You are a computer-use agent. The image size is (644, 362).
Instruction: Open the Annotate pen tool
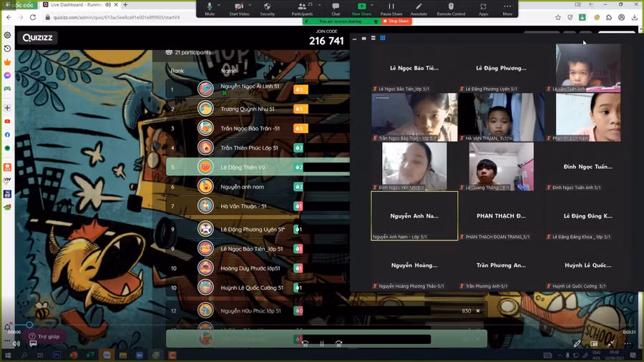pos(419,6)
